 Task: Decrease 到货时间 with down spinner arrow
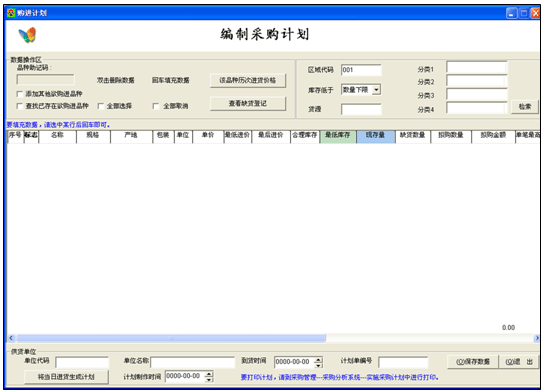(318, 365)
